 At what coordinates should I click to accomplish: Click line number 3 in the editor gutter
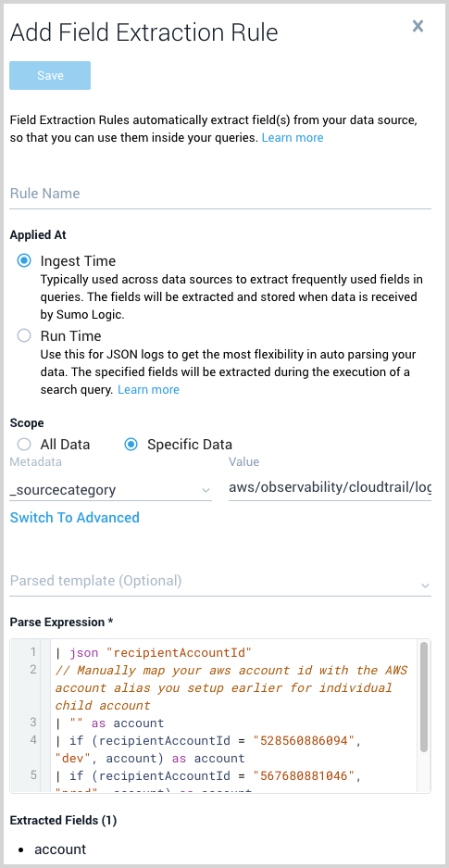[x=32, y=723]
